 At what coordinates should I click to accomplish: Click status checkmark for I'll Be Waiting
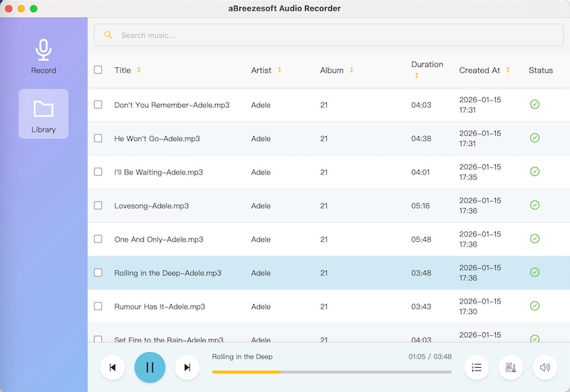point(535,171)
